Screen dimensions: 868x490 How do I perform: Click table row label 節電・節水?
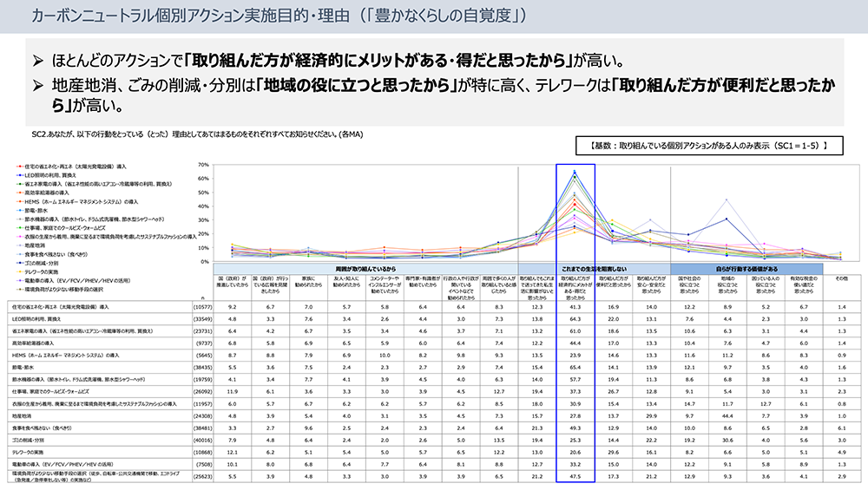[23, 367]
